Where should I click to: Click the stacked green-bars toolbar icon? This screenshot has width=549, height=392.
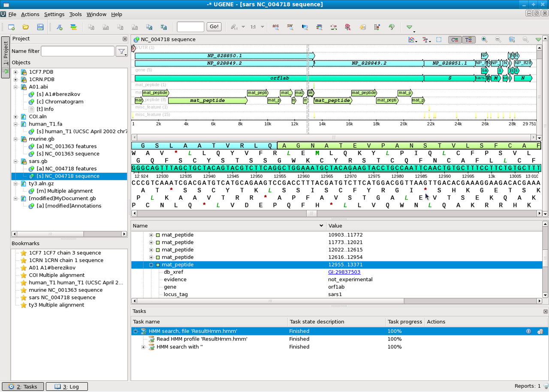74,27
